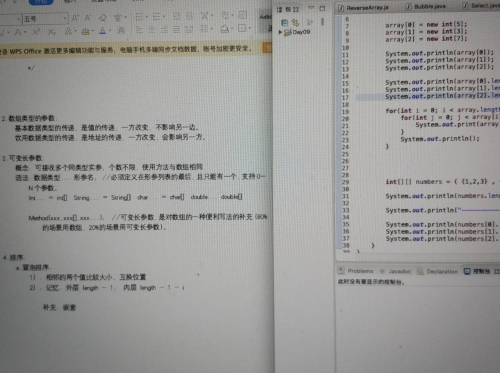
Task: Insert a numbered list in WPS
Action: pyautogui.click(x=156, y=16)
